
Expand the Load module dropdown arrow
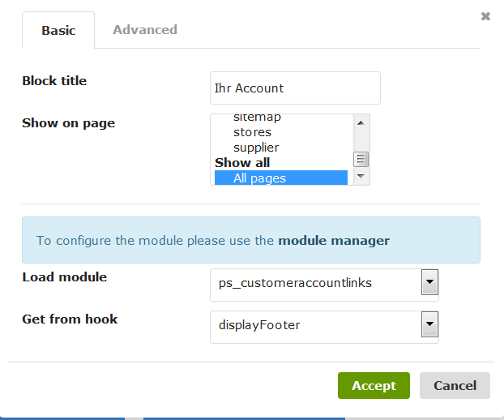[430, 283]
